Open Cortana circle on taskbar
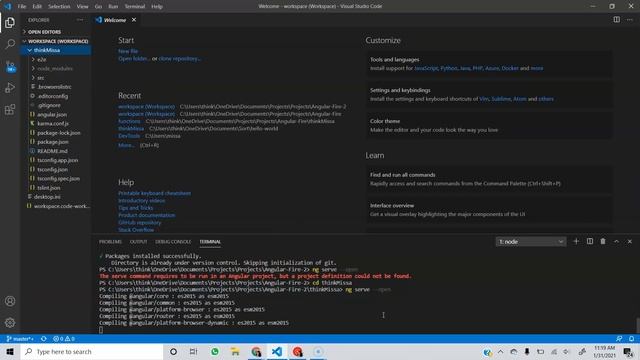This screenshot has width=640, height=360. 173,351
